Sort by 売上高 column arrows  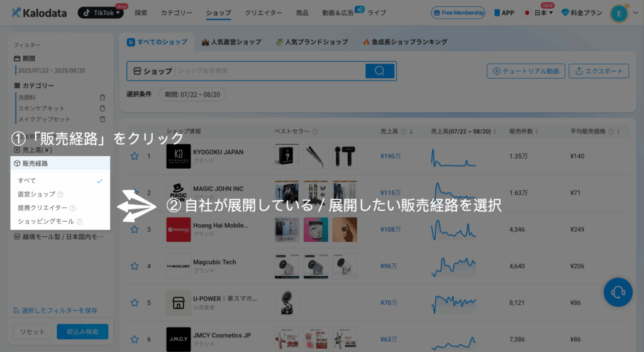[411, 132]
